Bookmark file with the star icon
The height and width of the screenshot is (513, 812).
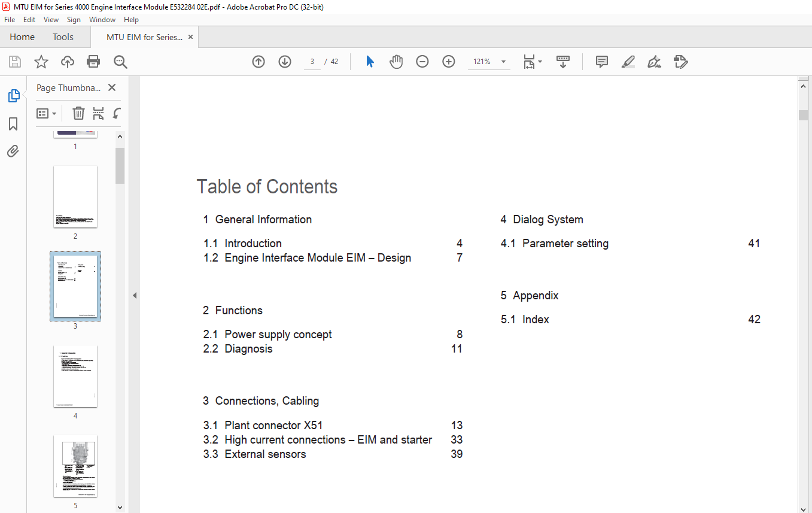click(x=41, y=62)
